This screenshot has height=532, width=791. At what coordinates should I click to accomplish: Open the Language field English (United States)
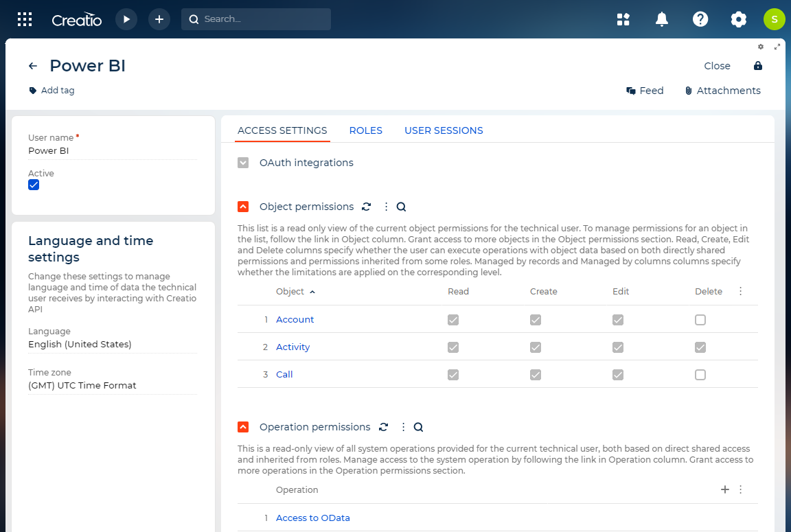click(x=113, y=345)
